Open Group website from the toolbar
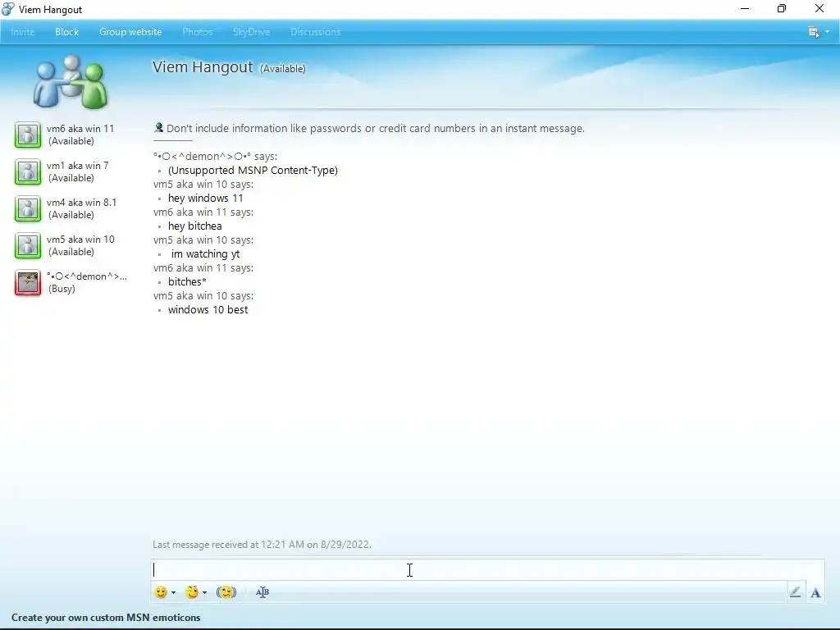 (x=130, y=32)
